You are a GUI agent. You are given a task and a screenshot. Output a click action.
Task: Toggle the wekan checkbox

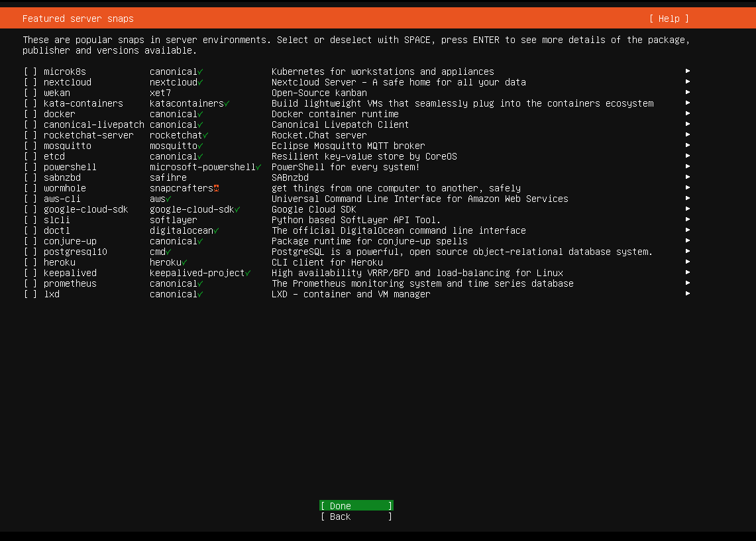(x=30, y=93)
